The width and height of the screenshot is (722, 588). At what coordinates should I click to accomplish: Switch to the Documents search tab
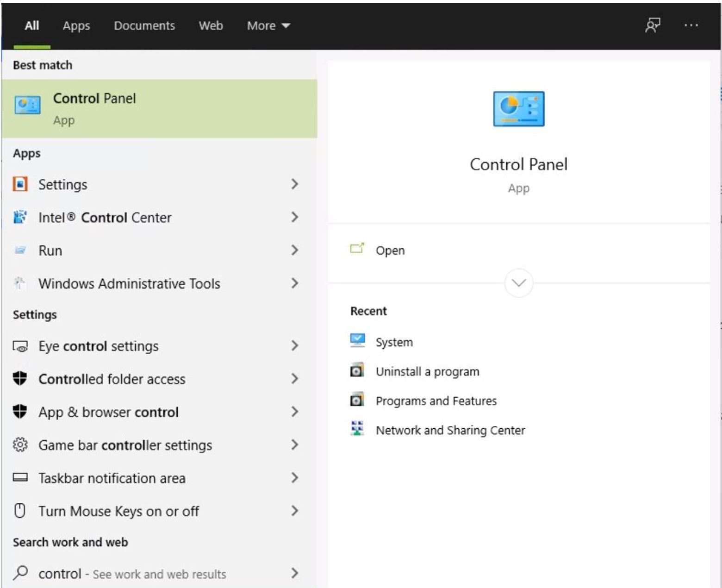(144, 25)
